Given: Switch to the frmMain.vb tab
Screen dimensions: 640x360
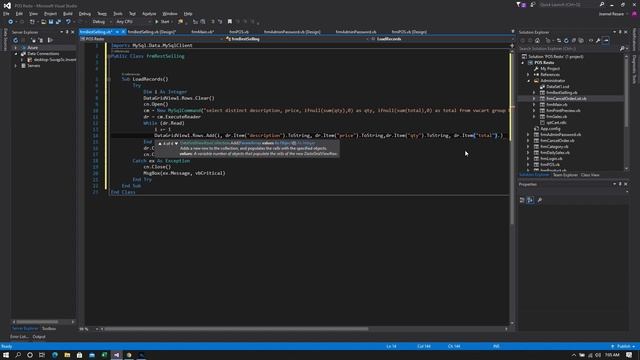Looking at the screenshot, I should 202,32.
